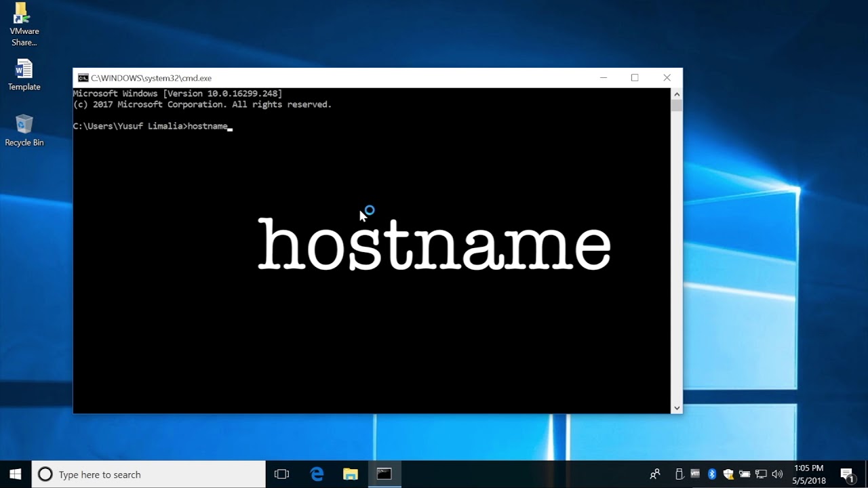Open the Start menu

click(14, 472)
